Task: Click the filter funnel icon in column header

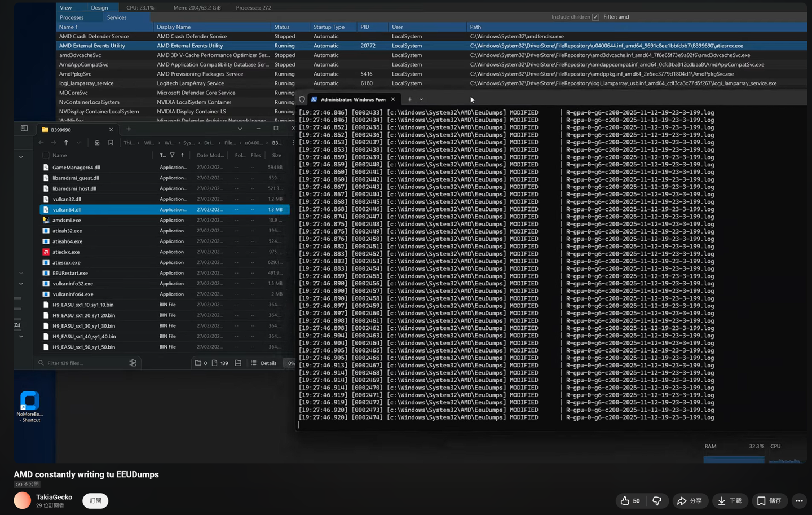Action: coord(172,155)
